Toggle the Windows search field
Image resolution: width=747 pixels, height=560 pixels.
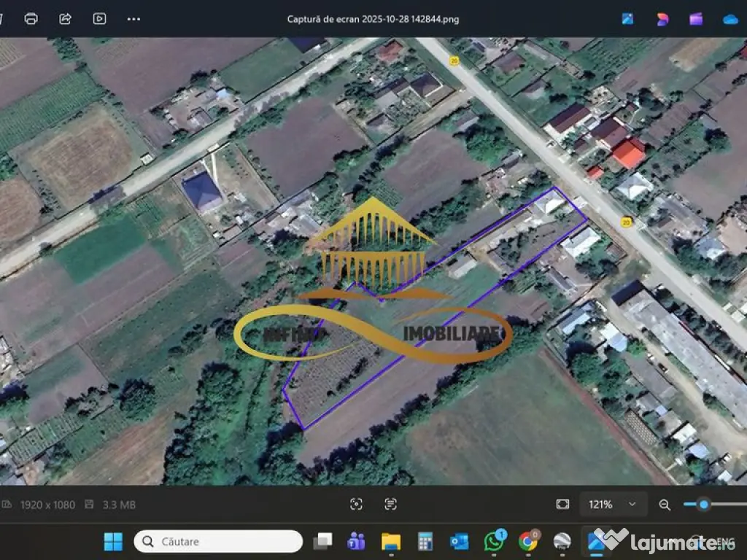219,541
